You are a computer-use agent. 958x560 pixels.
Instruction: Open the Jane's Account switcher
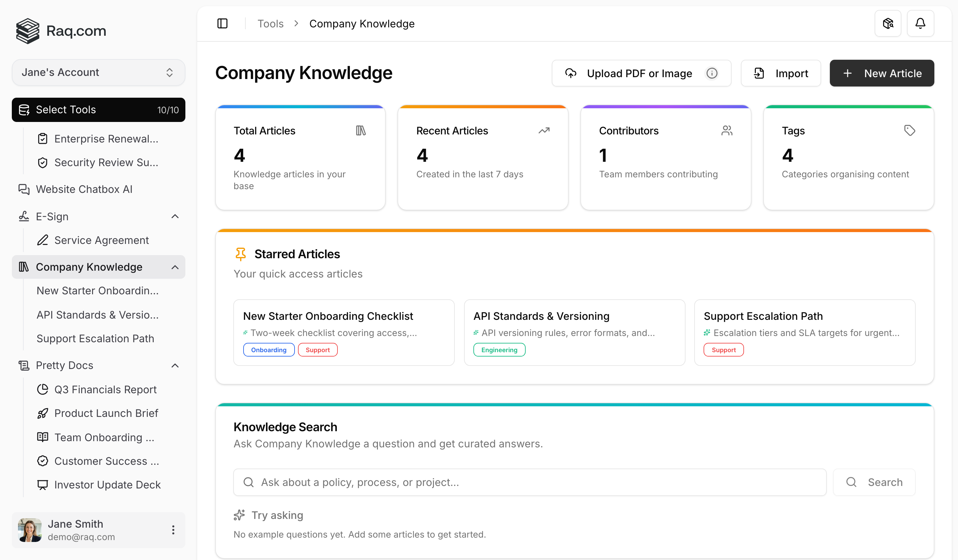(x=98, y=72)
